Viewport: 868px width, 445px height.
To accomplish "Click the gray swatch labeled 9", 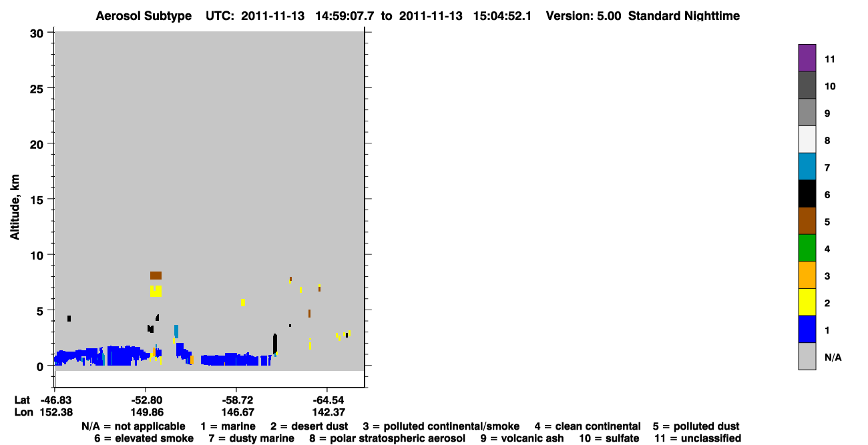I will pyautogui.click(x=807, y=113).
